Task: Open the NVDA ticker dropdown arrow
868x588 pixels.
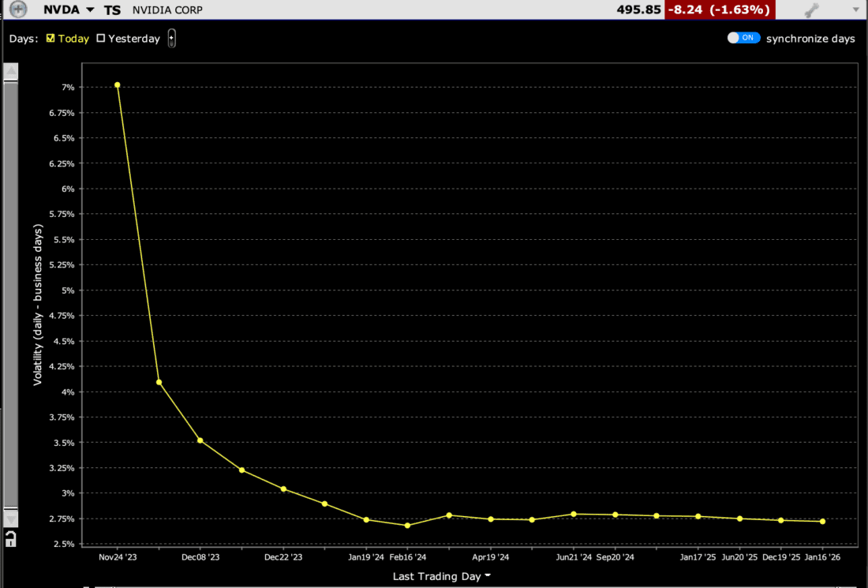Action: [x=89, y=9]
